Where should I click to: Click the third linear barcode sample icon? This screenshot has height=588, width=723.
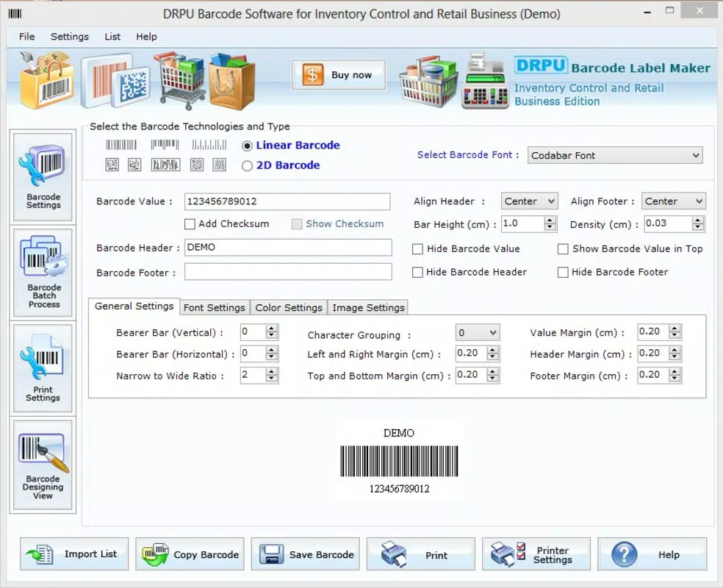pyautogui.click(x=209, y=145)
